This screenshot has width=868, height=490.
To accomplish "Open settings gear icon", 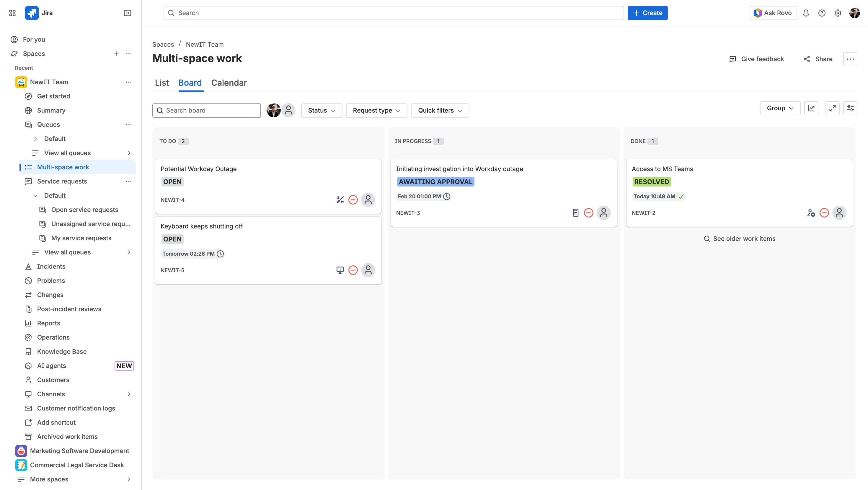I will (838, 13).
